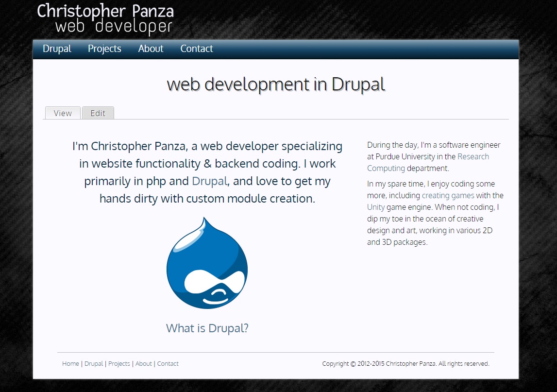The image size is (557, 392).
Task: Click Home in the footer links
Action: pyautogui.click(x=71, y=363)
